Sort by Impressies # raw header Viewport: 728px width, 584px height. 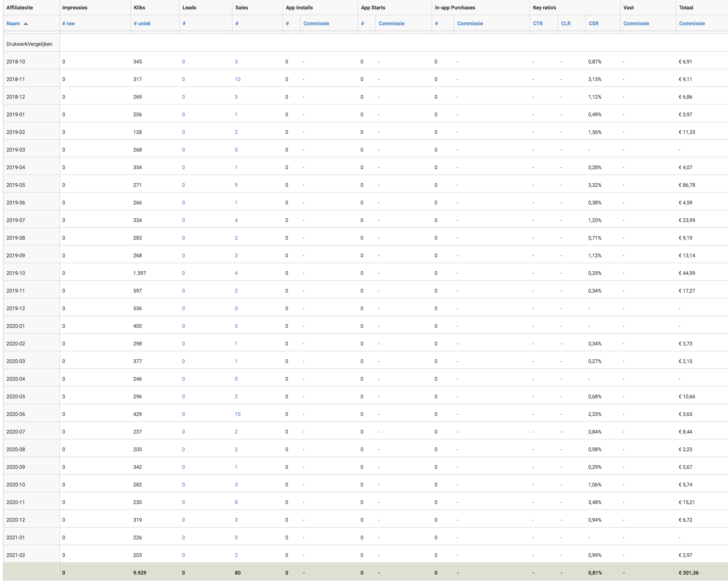pyautogui.click(x=69, y=23)
